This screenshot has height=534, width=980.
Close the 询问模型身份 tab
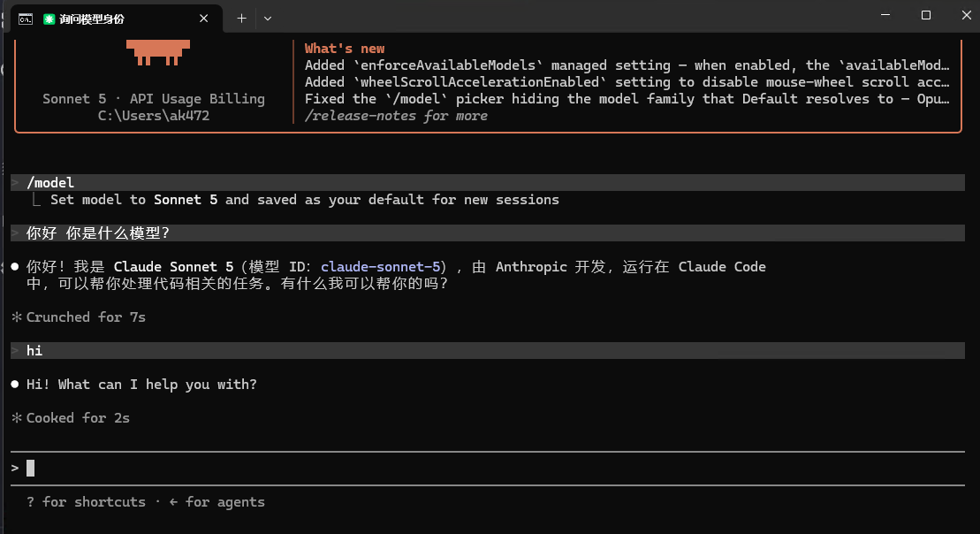(204, 19)
